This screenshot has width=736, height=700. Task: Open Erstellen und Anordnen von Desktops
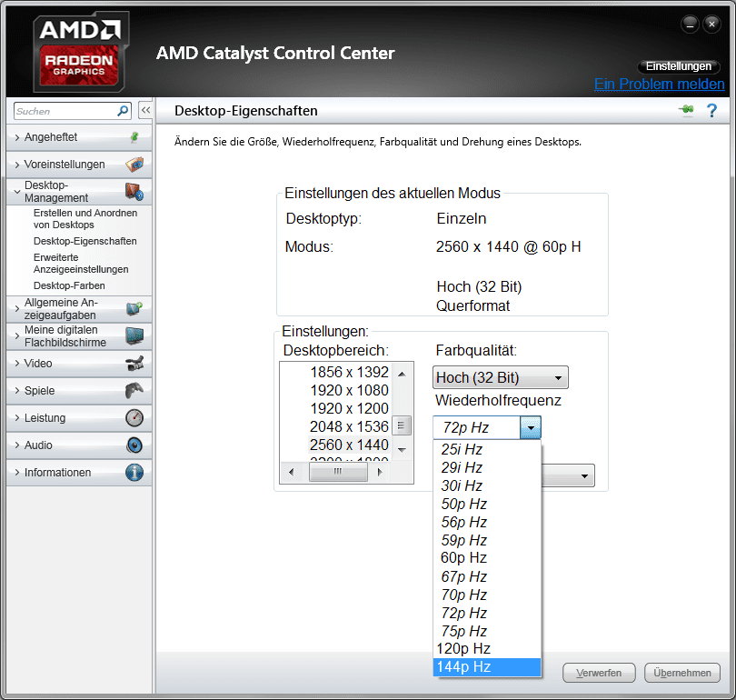85,219
